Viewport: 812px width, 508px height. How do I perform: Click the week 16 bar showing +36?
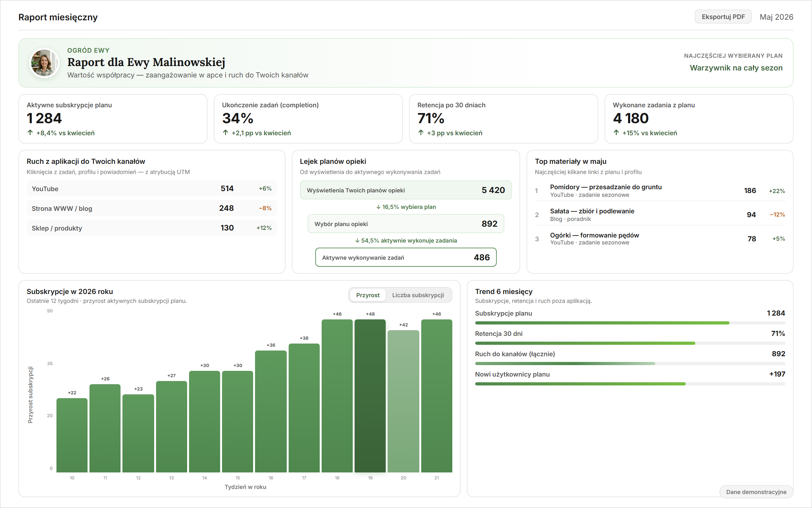tap(271, 411)
